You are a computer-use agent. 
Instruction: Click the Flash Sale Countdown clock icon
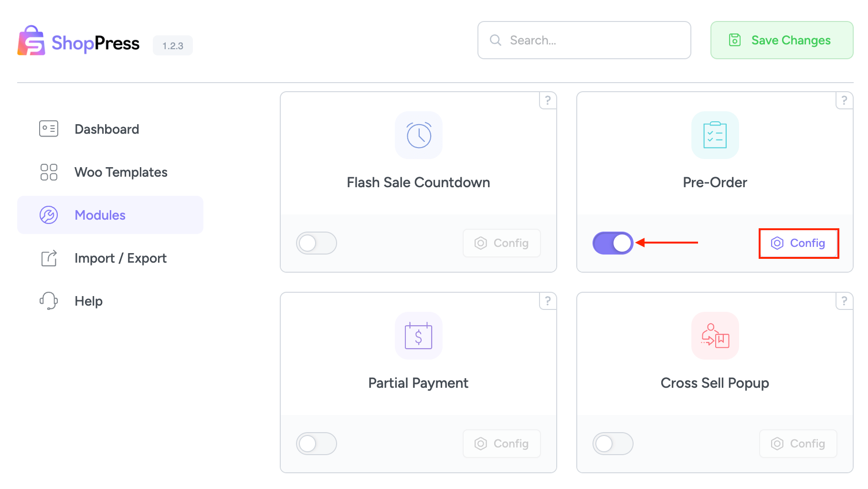[418, 135]
